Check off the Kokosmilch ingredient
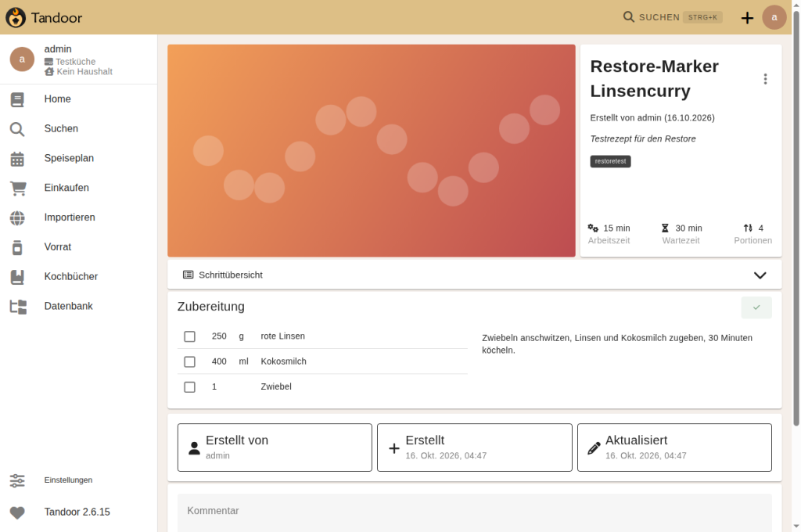The width and height of the screenshot is (801, 532). [189, 361]
